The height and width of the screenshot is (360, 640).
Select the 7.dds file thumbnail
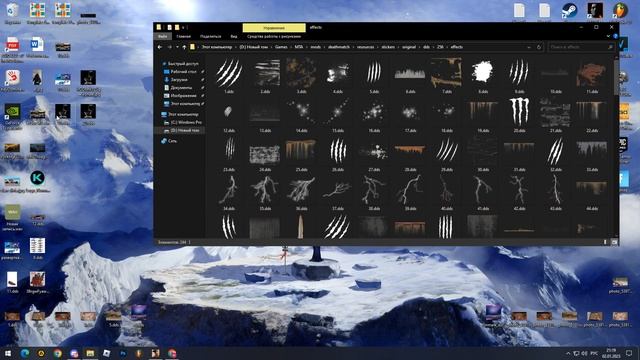click(x=447, y=73)
